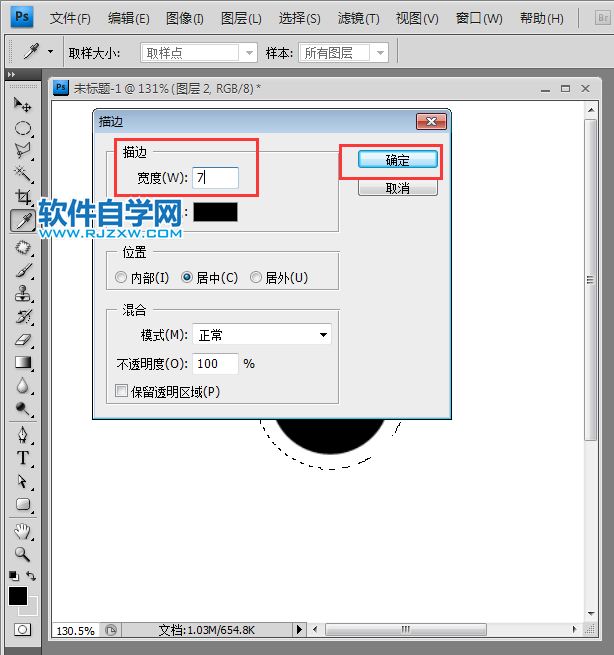
Task: Select the Blur tool
Action: (23, 386)
